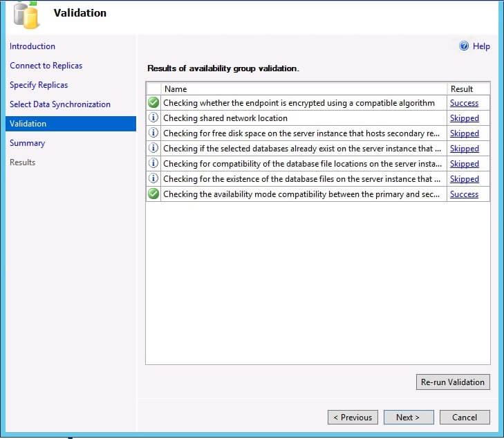
Task: Open Success link for endpoint encryption check
Action: tap(464, 103)
